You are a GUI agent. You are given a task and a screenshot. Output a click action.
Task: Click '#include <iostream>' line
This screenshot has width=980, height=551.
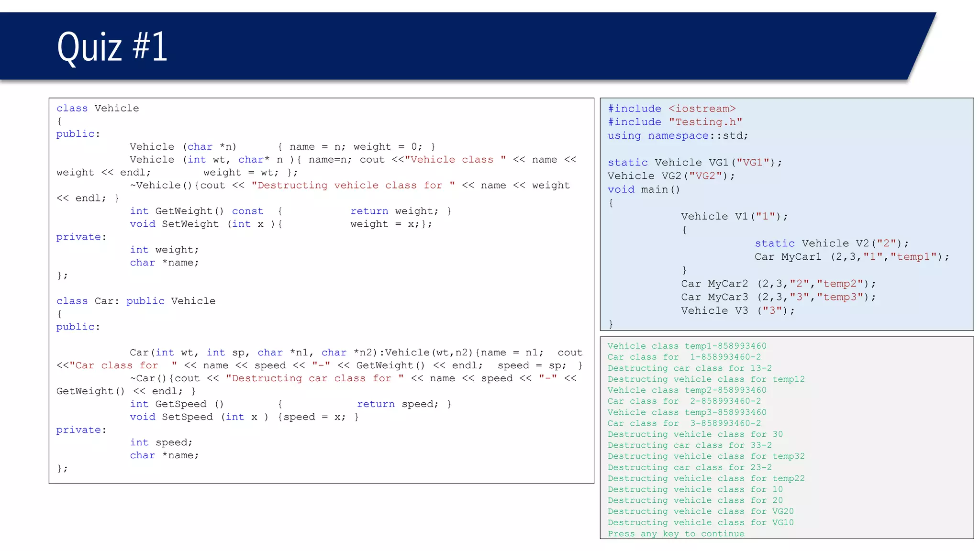[x=671, y=109]
